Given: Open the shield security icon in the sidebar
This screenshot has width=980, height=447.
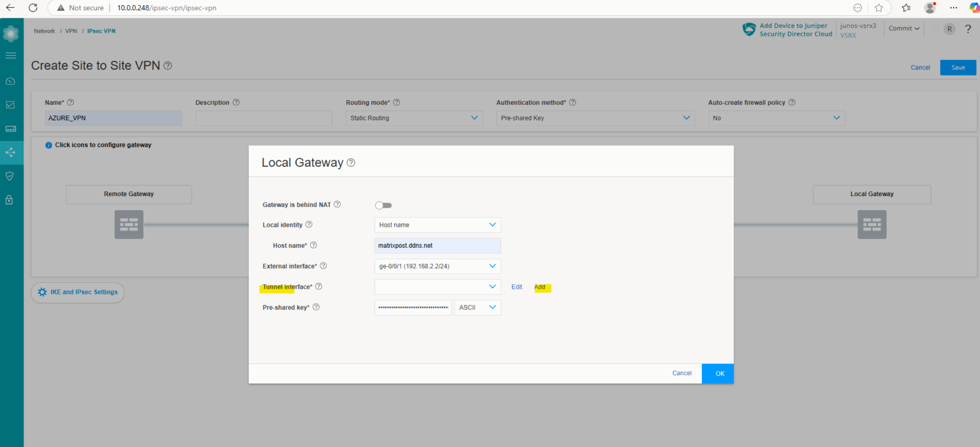Looking at the screenshot, I should pyautogui.click(x=11, y=176).
